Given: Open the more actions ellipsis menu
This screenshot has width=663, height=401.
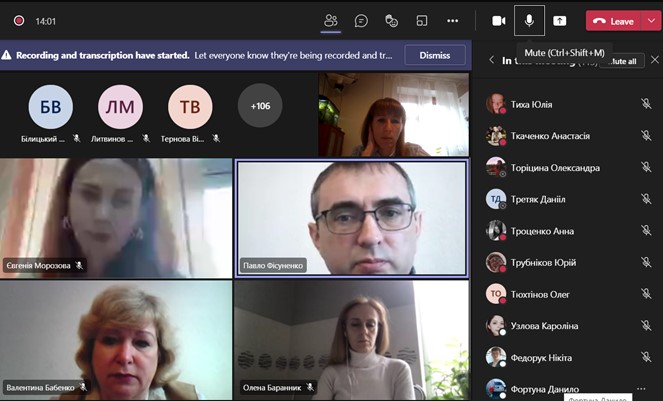Looking at the screenshot, I should coord(452,21).
